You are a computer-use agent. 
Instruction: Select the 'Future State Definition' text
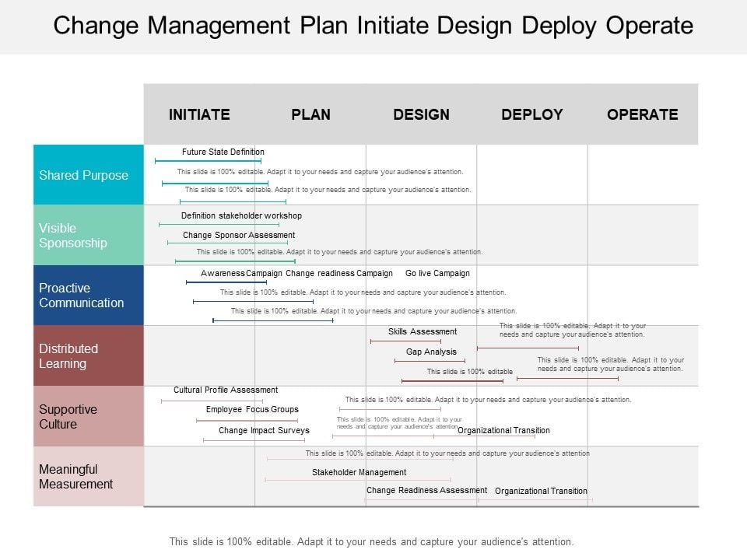(x=223, y=152)
